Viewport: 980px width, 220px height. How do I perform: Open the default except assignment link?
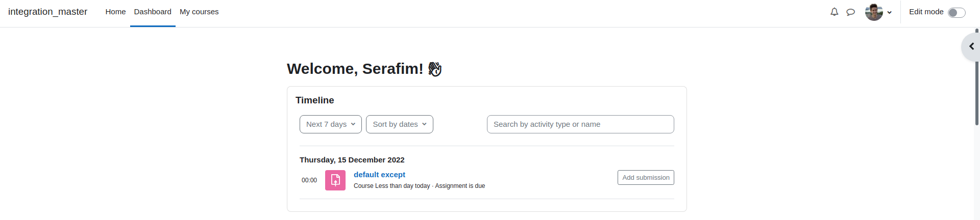pos(379,175)
